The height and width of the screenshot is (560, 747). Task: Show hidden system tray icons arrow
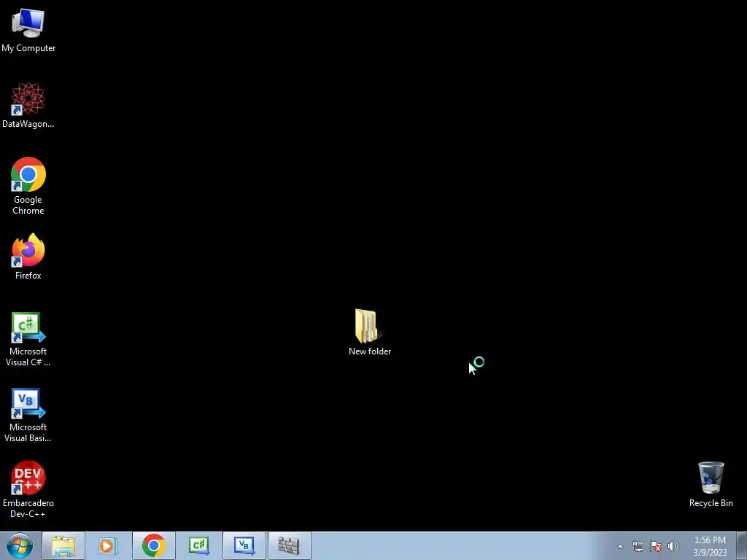[x=620, y=546]
